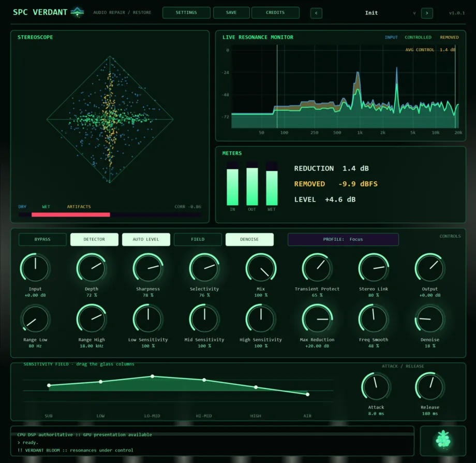476x463 pixels.
Task: Click the SPC Verdant logo icon
Action: 77,12
